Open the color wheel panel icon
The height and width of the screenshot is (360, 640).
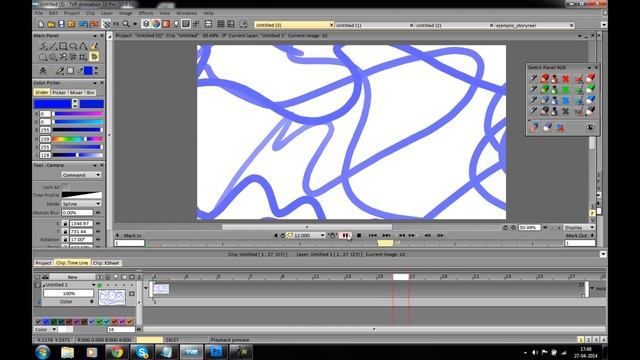pyautogui.click(x=156, y=24)
